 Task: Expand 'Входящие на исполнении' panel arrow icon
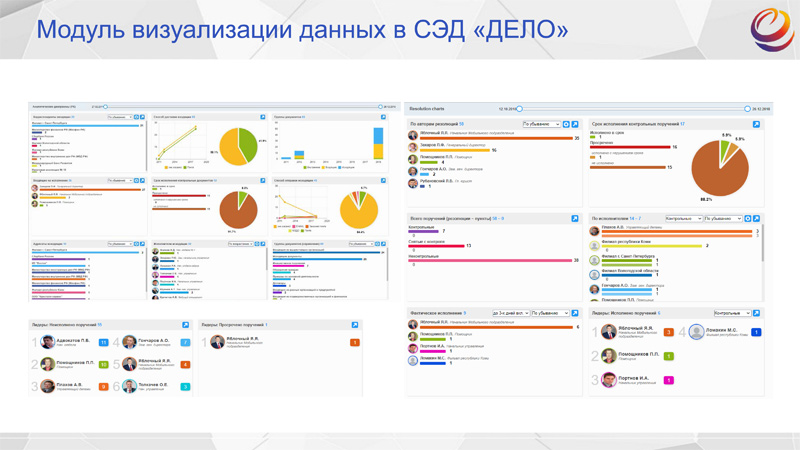point(142,180)
